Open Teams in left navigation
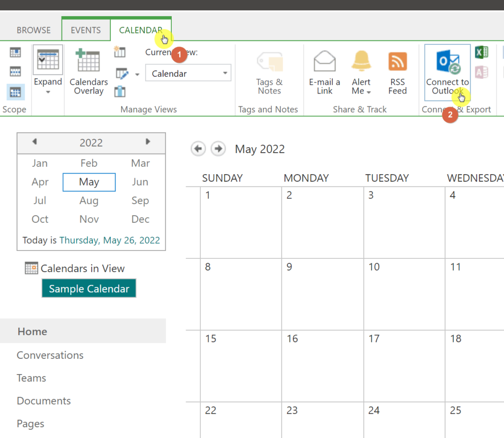 (x=31, y=378)
